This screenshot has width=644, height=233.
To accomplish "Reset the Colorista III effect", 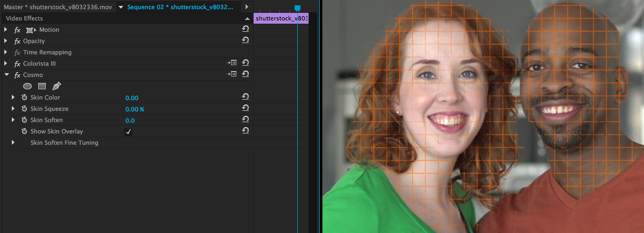I will point(245,62).
